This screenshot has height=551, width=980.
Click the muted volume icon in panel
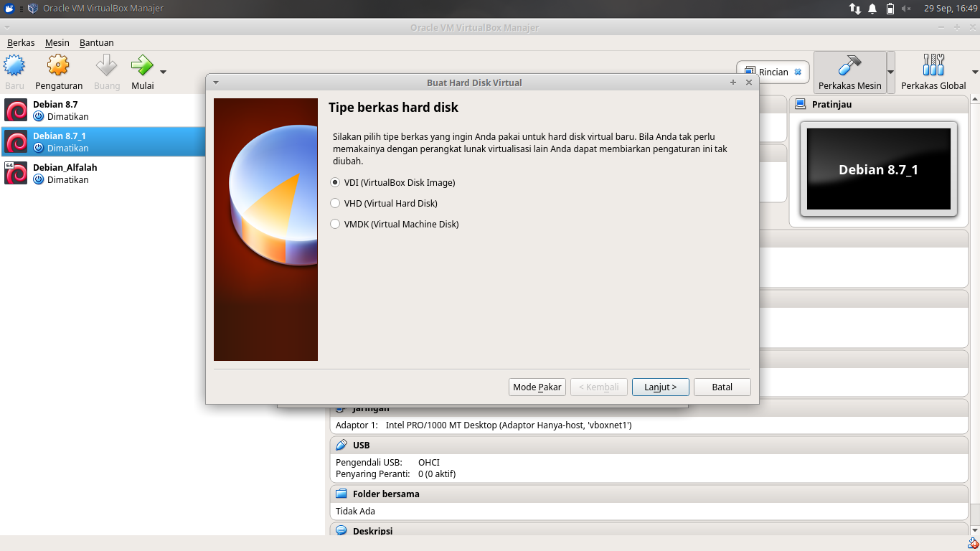(x=906, y=9)
